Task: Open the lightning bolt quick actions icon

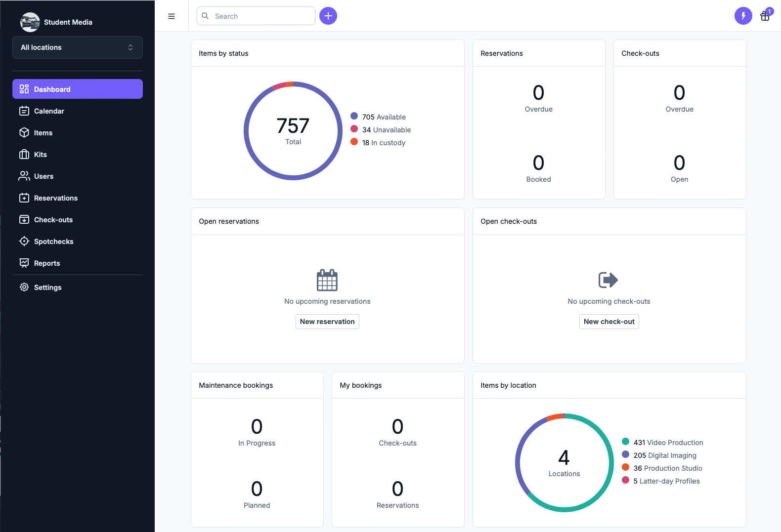Action: [x=743, y=16]
